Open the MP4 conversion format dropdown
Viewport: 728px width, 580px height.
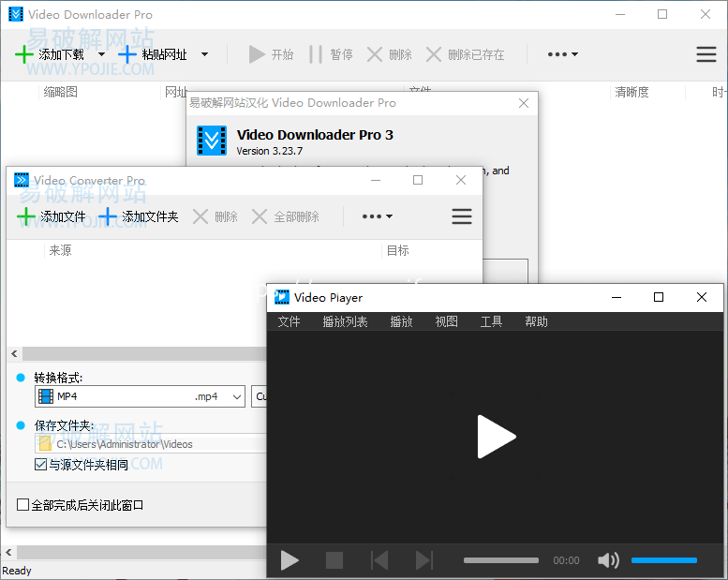(140, 396)
